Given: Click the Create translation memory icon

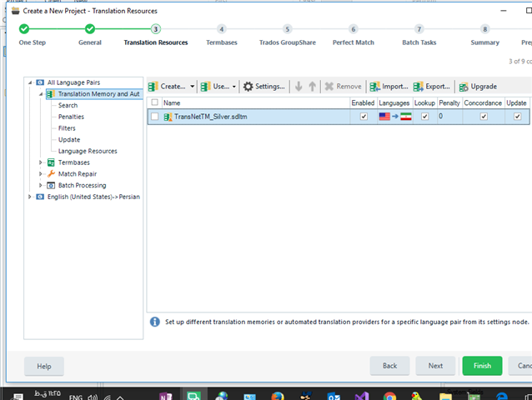Looking at the screenshot, I should 153,87.
